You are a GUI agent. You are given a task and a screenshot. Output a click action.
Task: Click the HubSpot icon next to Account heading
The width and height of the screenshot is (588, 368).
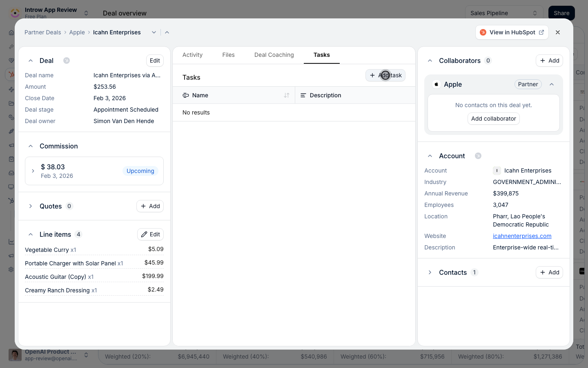point(478,156)
